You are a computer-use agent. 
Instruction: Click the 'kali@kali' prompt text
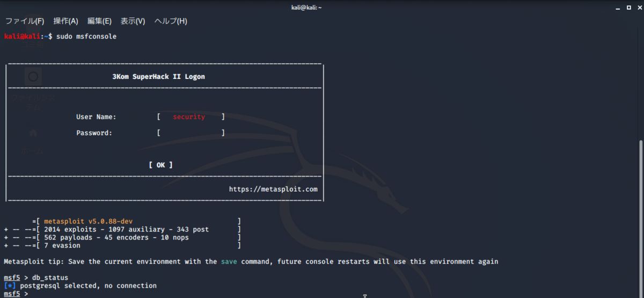(x=22, y=37)
